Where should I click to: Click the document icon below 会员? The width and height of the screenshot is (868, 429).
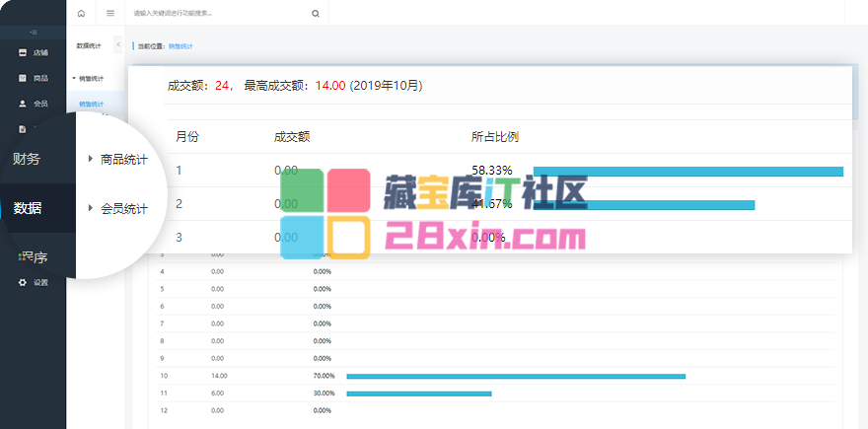(x=23, y=129)
